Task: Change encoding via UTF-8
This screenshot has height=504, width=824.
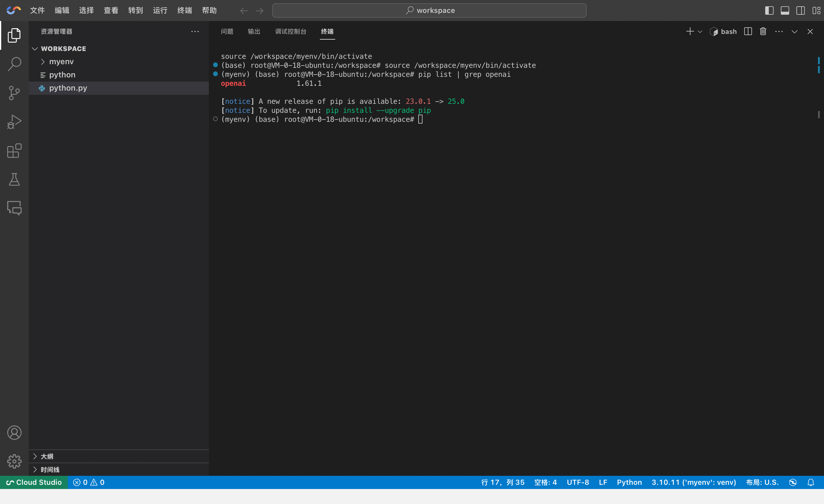Action: 578,482
